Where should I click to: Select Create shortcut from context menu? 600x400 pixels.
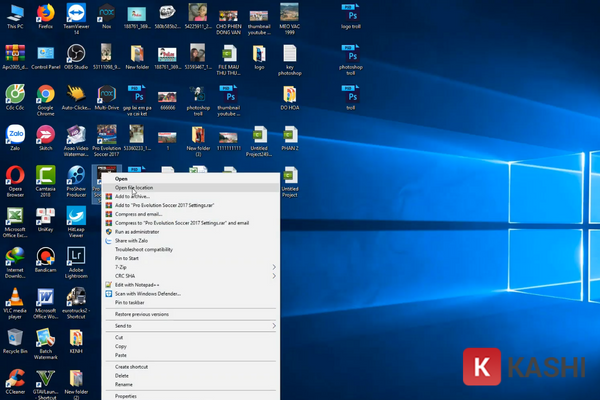pos(132,367)
